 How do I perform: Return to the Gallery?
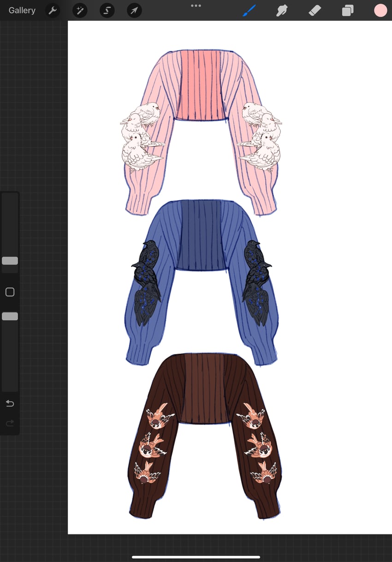[22, 10]
